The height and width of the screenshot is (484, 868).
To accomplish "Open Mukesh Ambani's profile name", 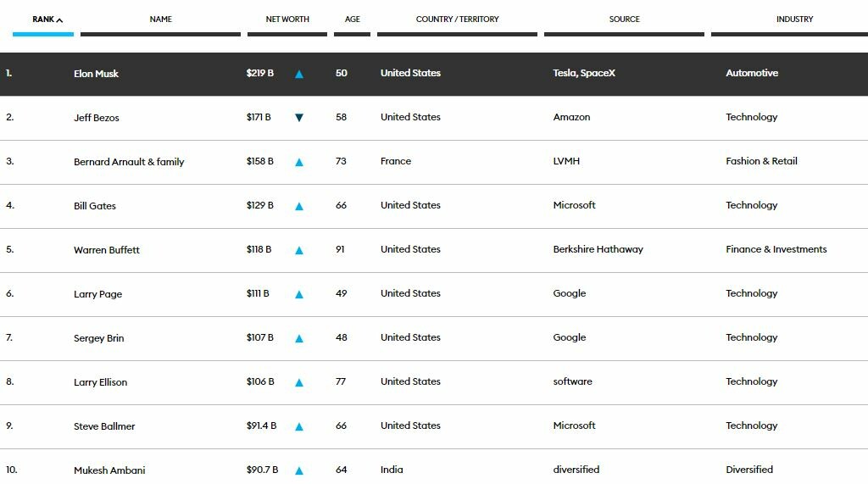I will coord(109,470).
